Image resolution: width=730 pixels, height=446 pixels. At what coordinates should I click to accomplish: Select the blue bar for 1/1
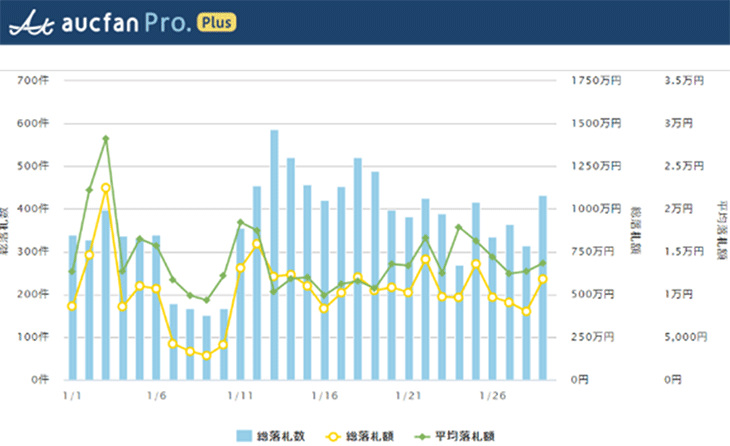click(72, 308)
